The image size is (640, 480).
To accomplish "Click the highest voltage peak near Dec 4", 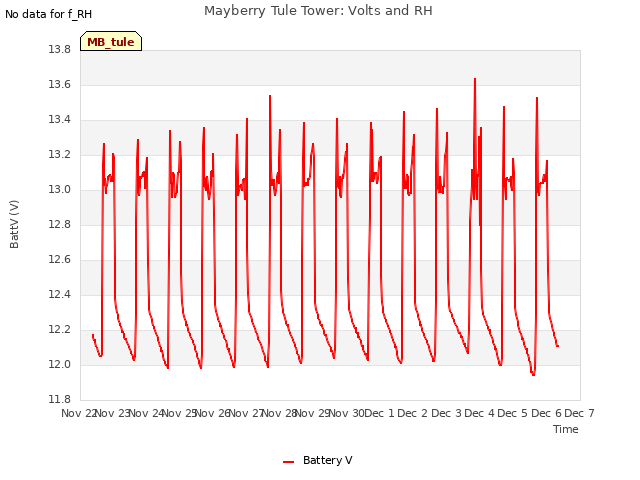I will point(475,79).
